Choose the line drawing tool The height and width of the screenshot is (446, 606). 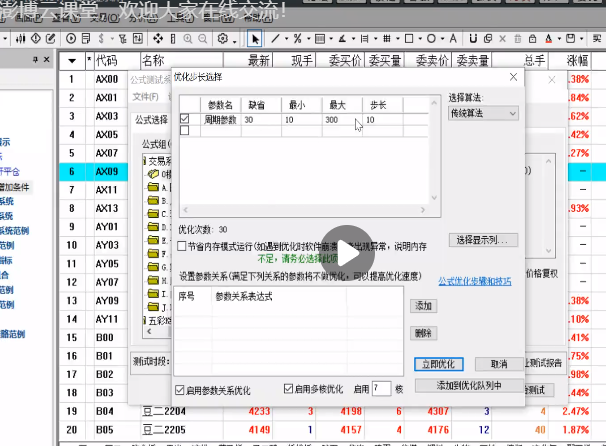click(275, 39)
